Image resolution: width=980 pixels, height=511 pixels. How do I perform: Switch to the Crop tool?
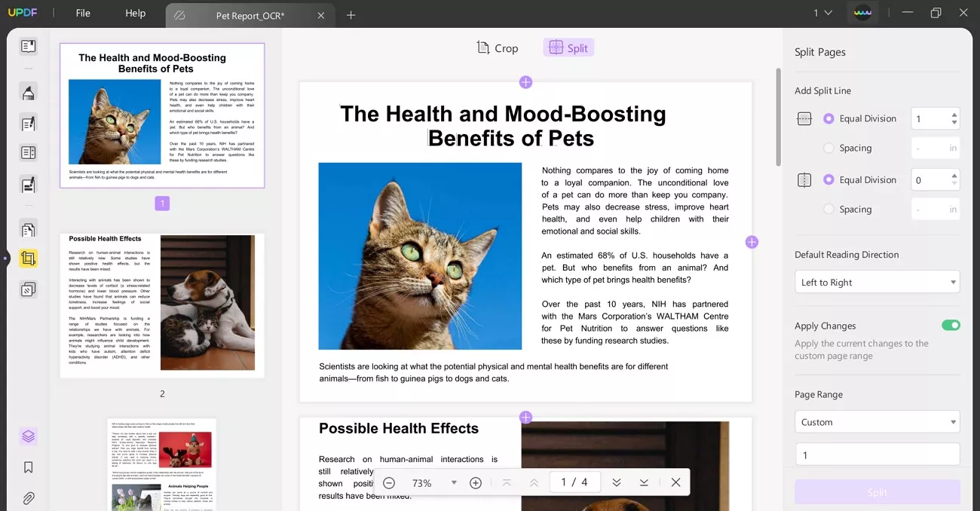pyautogui.click(x=498, y=48)
